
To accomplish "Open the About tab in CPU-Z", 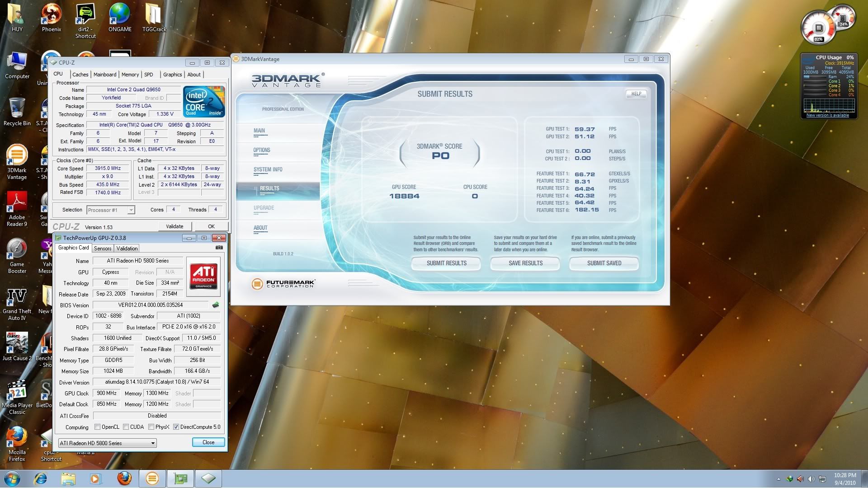I will click(x=194, y=75).
